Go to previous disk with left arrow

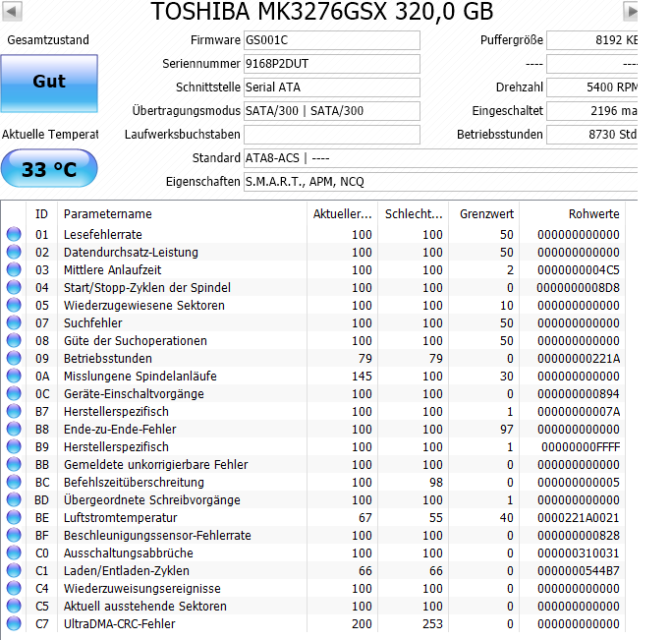(x=12, y=11)
